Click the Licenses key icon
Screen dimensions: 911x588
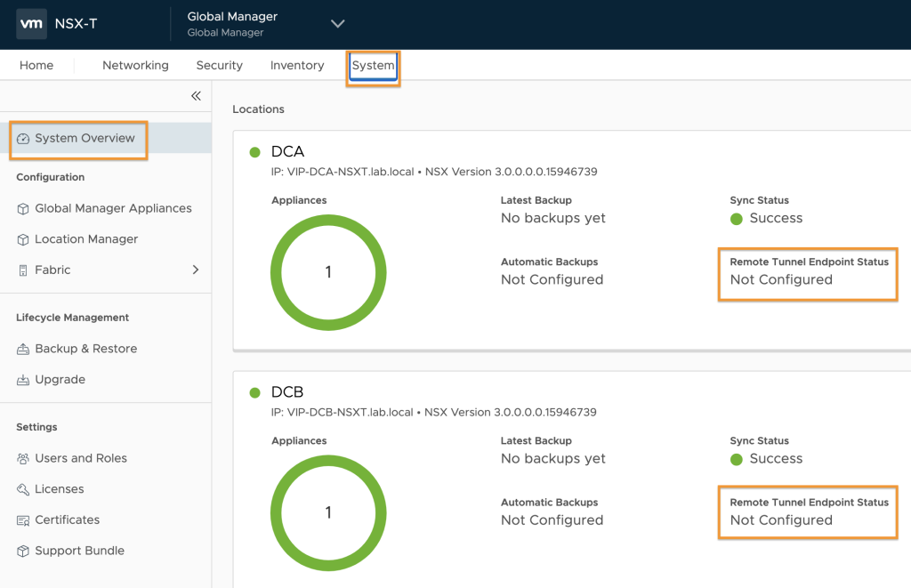pos(22,489)
